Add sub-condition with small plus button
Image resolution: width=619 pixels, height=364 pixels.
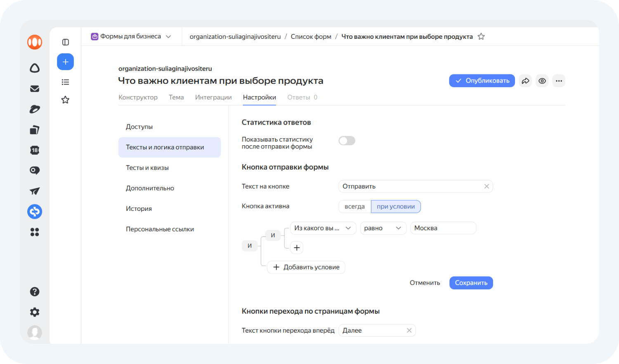click(x=297, y=248)
